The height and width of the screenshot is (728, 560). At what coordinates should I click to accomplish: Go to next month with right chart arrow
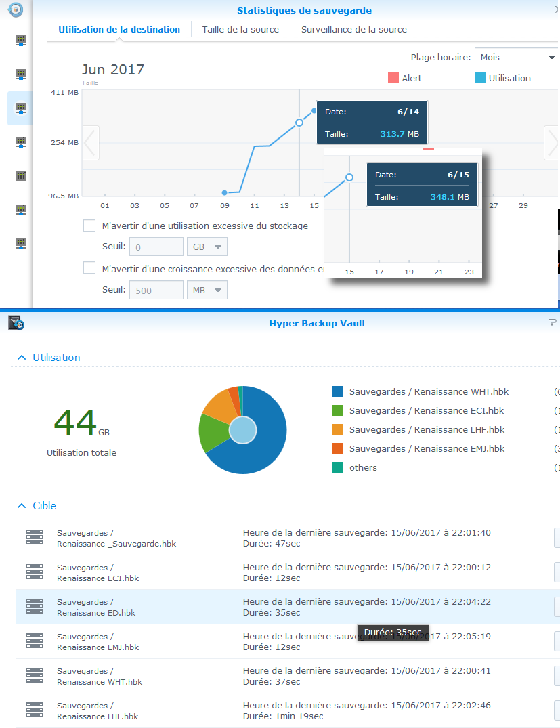point(552,143)
